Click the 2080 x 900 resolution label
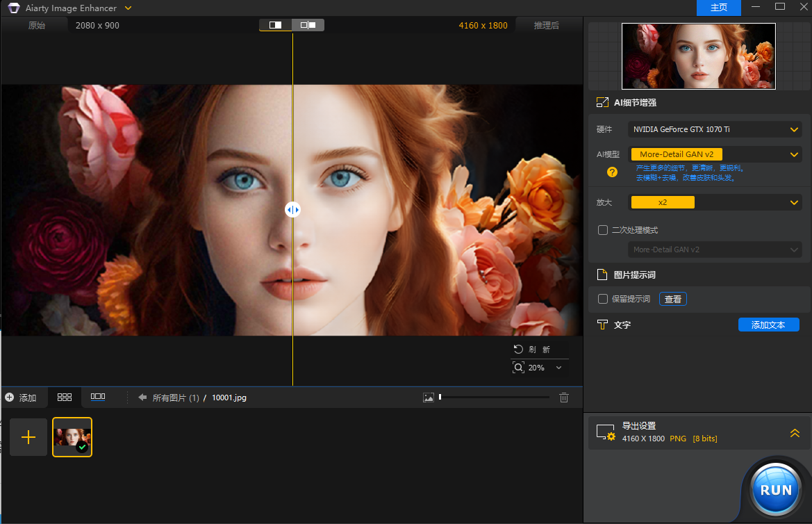Image resolution: width=812 pixels, height=524 pixels. pos(97,26)
